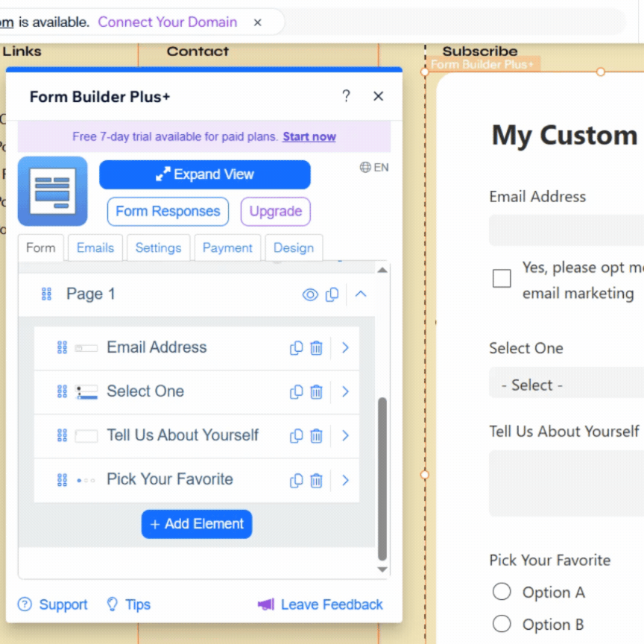This screenshot has height=644, width=644.
Task: Duplicate the Tell Us About Yourself field
Action: click(296, 436)
